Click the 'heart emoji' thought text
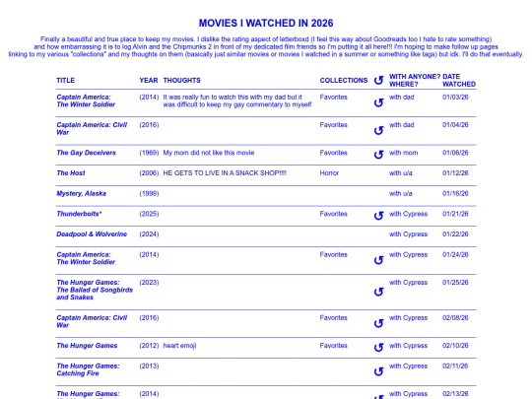The height and width of the screenshot is (399, 532). (179, 346)
